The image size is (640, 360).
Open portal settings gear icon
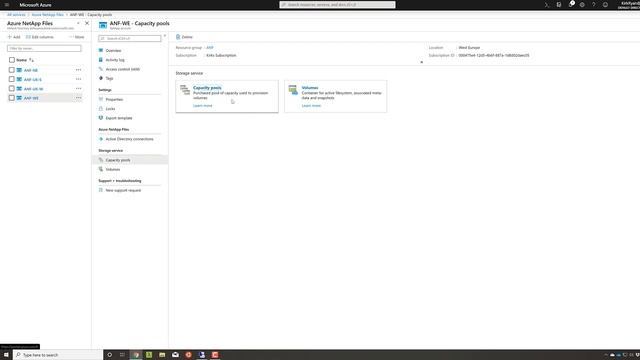[x=582, y=5]
